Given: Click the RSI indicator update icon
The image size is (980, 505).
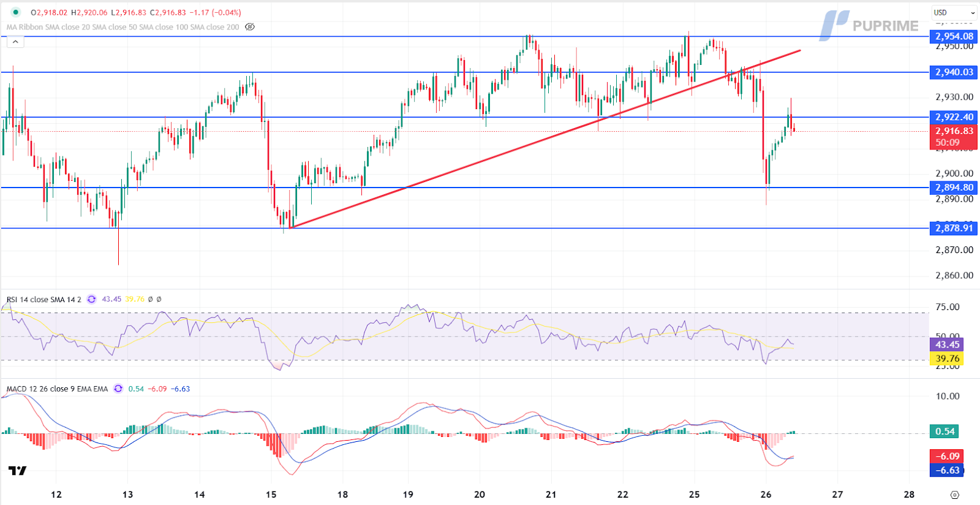Looking at the screenshot, I should 91,299.
